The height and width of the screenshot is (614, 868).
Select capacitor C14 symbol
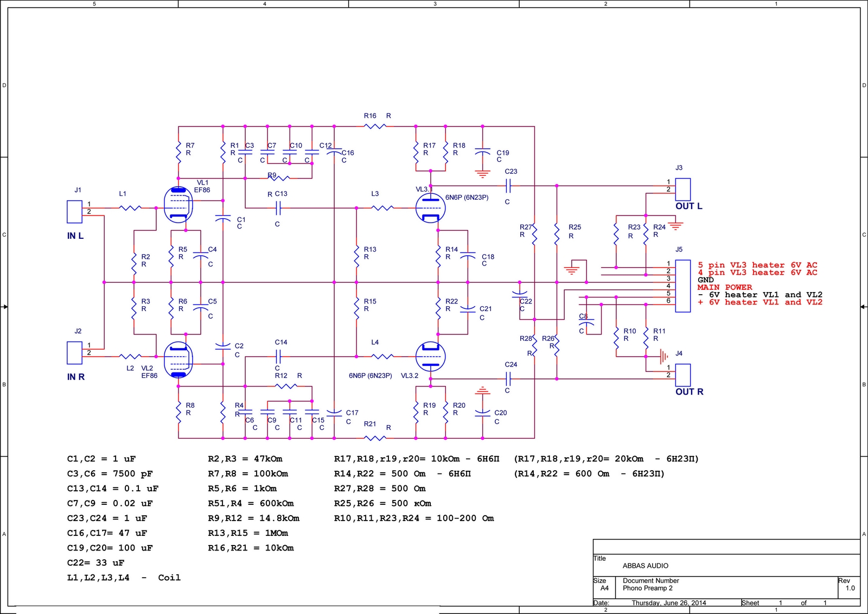(278, 357)
